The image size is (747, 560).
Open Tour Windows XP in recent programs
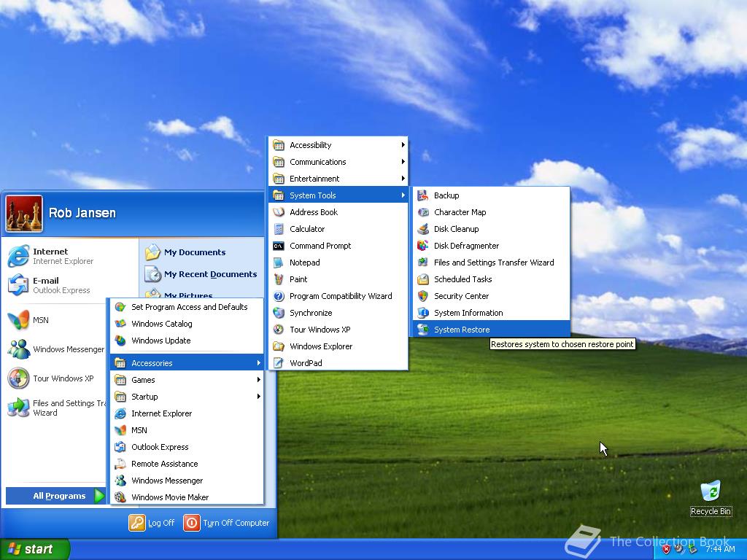click(55, 378)
